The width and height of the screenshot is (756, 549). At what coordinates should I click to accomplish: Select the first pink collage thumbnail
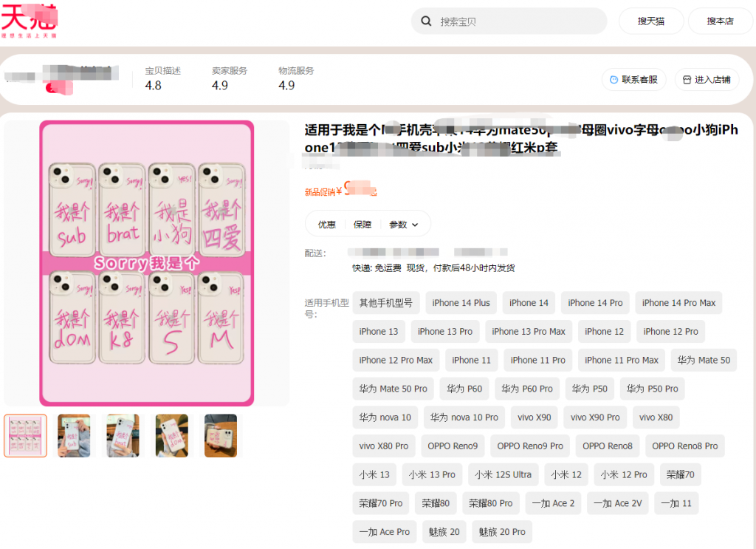26,436
